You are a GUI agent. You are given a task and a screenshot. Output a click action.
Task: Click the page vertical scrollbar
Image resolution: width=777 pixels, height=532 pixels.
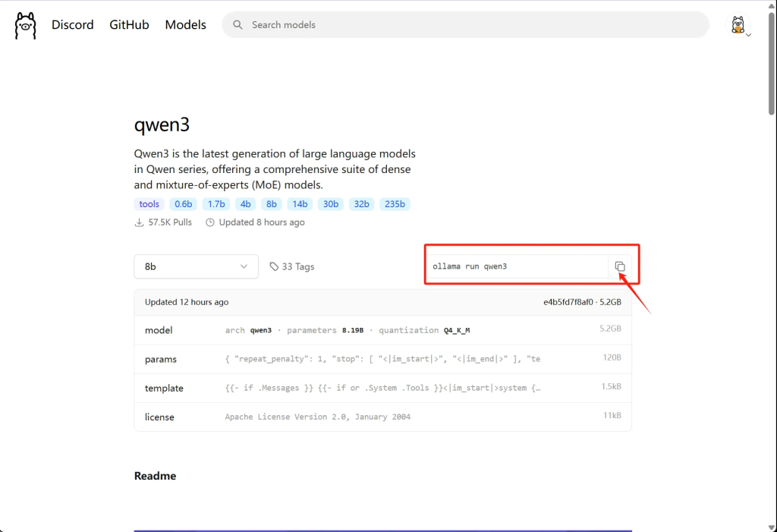point(772,65)
